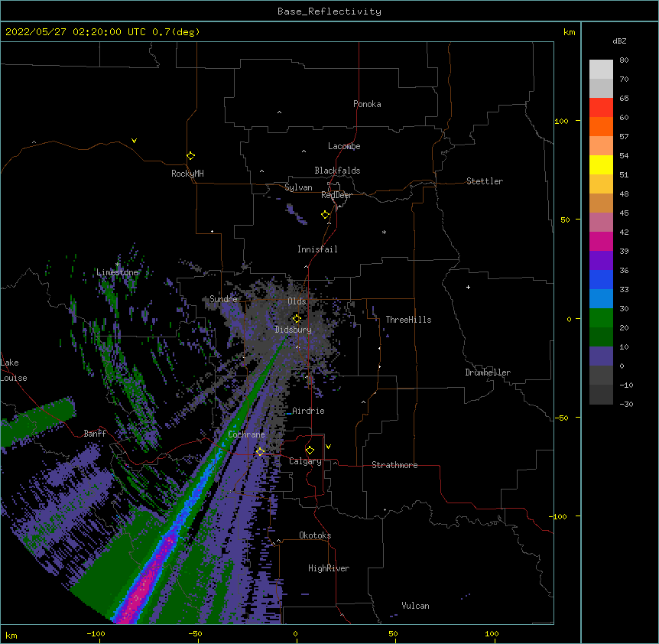Pick the yellow 54-51 dBZ legend swatch
The image size is (659, 644).
click(x=601, y=164)
